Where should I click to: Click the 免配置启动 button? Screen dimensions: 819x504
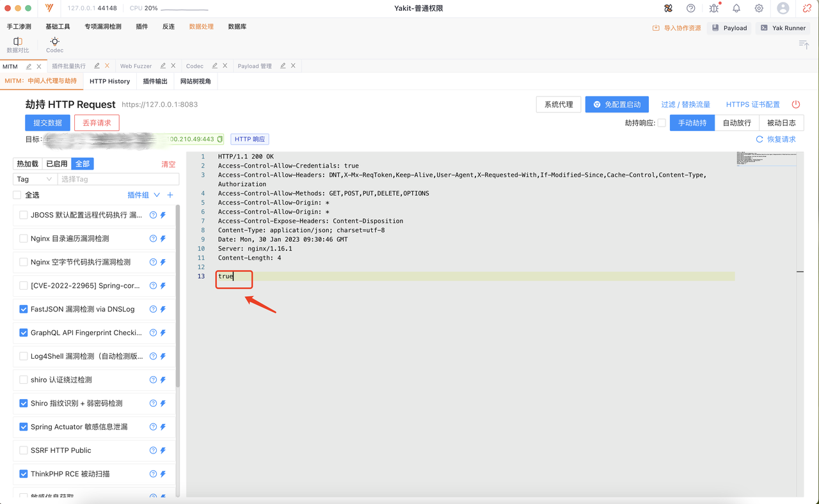[617, 104]
